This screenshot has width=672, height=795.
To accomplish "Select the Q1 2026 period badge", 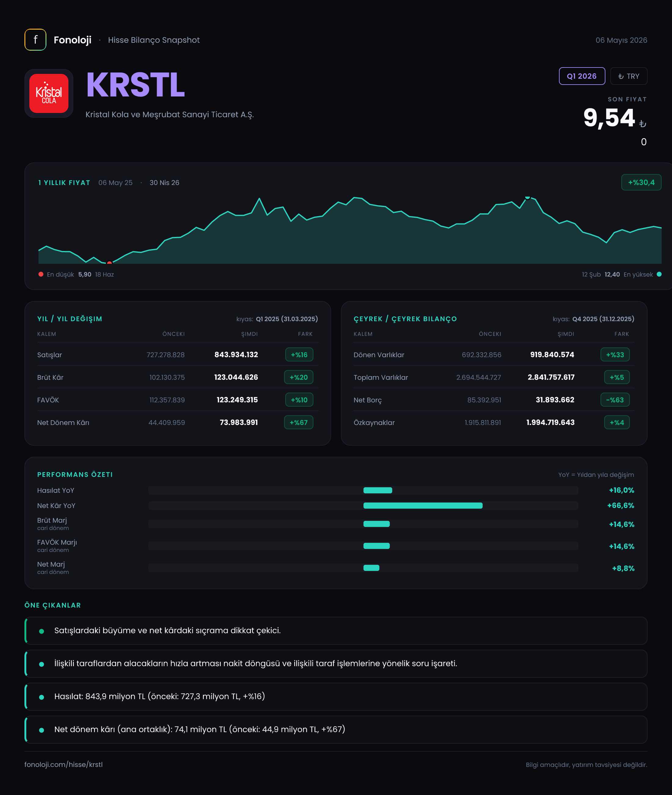I will point(582,76).
